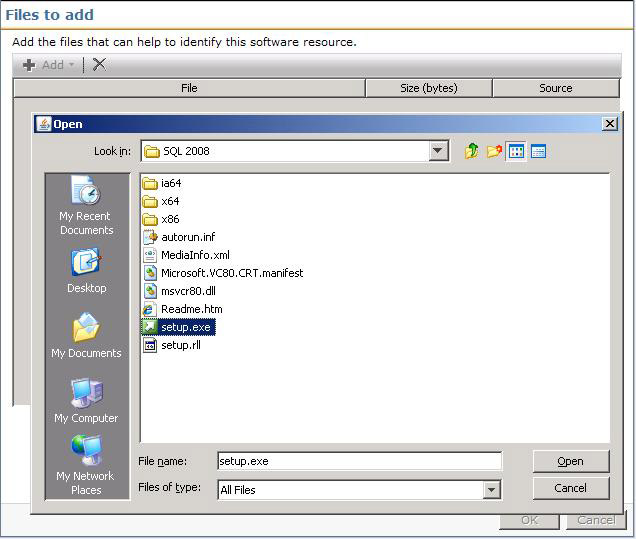Close the Open dialog
Image resolution: width=636 pixels, height=539 pixels.
[x=610, y=124]
